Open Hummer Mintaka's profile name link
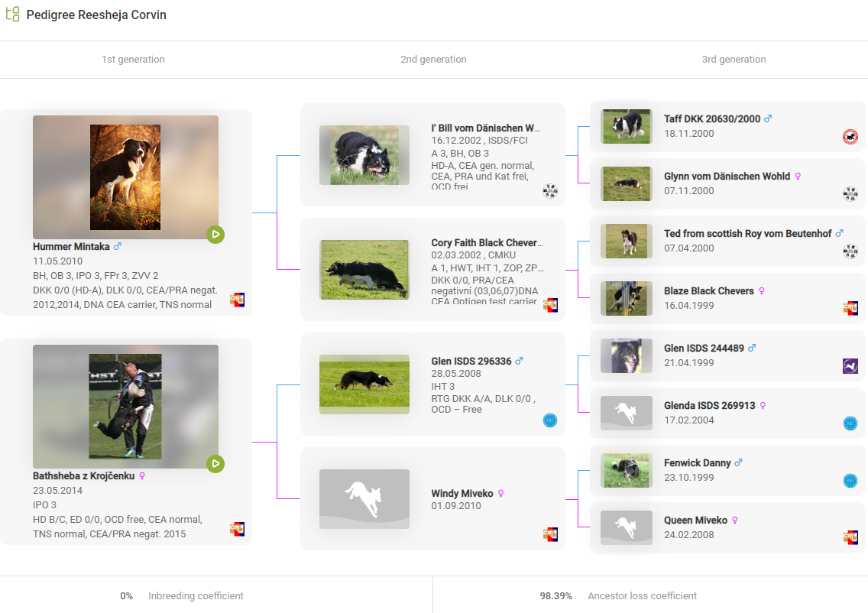 pyautogui.click(x=71, y=247)
